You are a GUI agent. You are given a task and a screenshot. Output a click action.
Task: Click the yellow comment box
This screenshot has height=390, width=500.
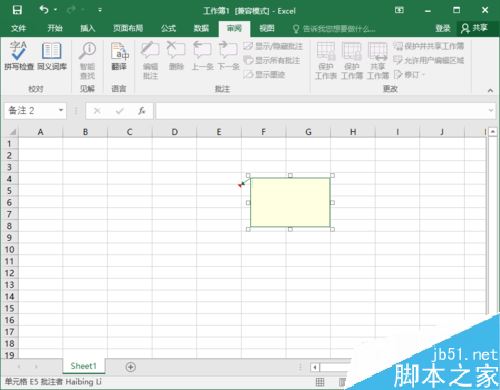(290, 202)
